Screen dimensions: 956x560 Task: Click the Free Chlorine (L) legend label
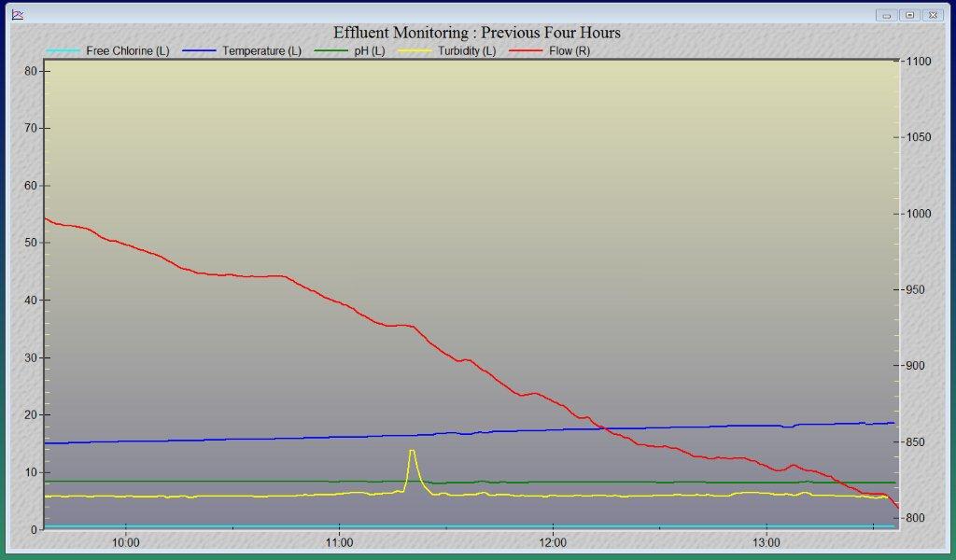pos(127,51)
